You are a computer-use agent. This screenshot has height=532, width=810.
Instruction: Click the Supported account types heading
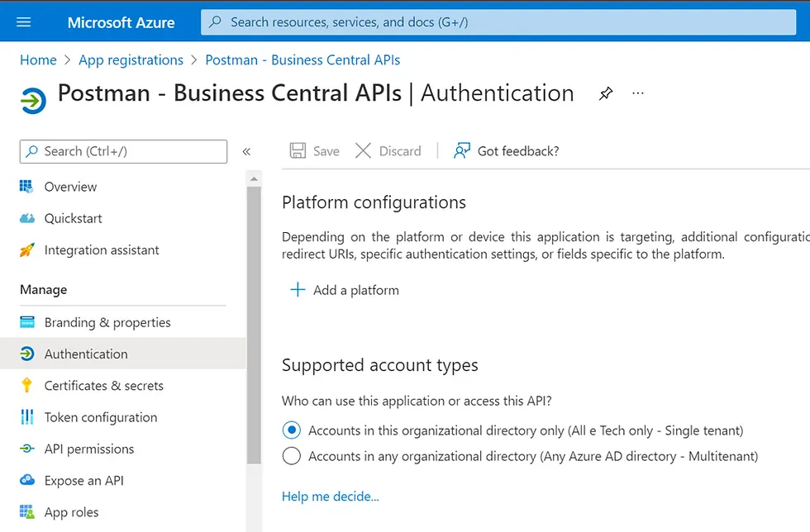tap(379, 365)
